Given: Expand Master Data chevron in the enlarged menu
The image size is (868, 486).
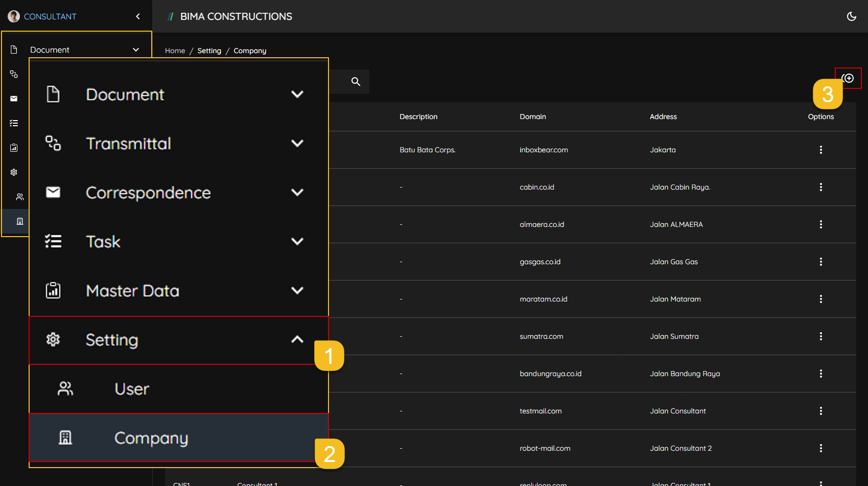Looking at the screenshot, I should pyautogui.click(x=297, y=290).
